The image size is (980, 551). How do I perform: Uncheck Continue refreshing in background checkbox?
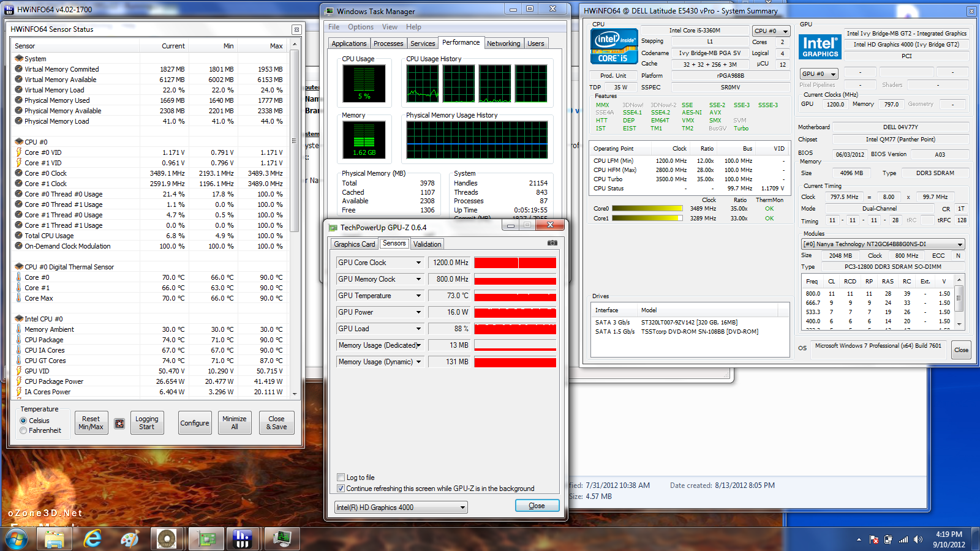point(341,489)
